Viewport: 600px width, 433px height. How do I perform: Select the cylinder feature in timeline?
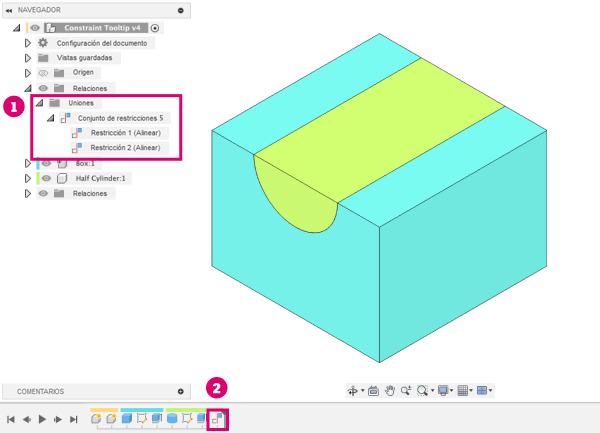172,418
